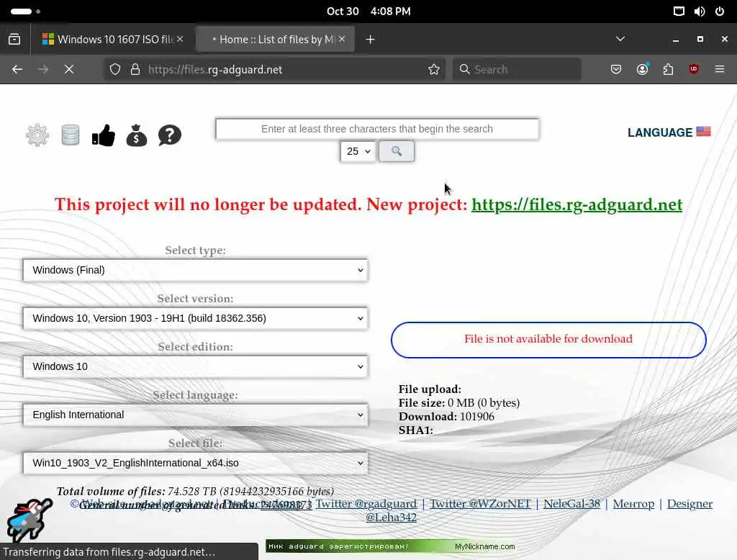This screenshot has height=560, width=737.
Task: Open the Twitter @rgadguard link
Action: pos(366,504)
